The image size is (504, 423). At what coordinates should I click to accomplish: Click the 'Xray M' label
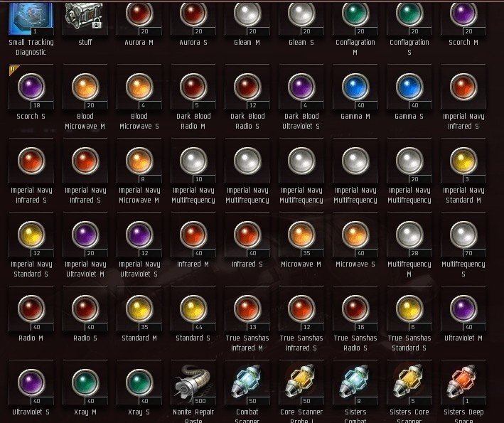pos(85,412)
